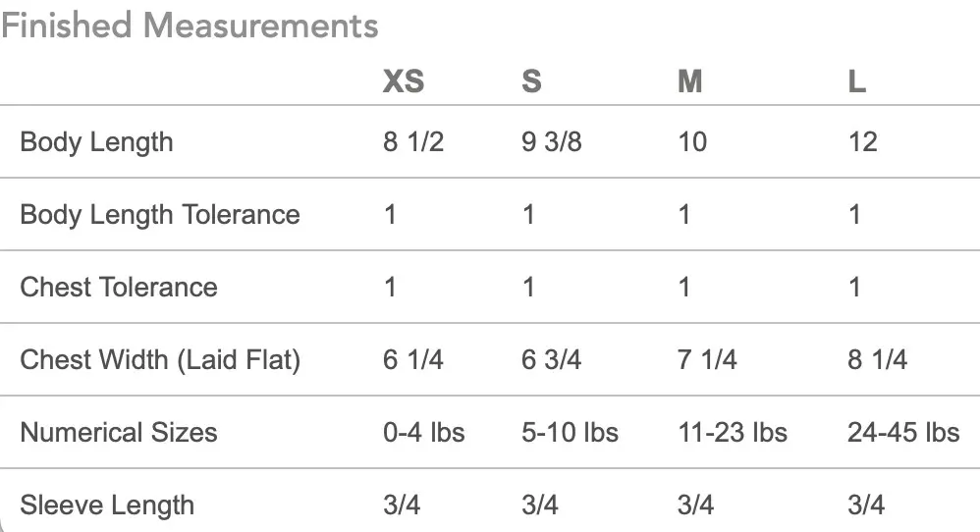
Task: Click the 0-4 lbs size cell
Action: 424,433
